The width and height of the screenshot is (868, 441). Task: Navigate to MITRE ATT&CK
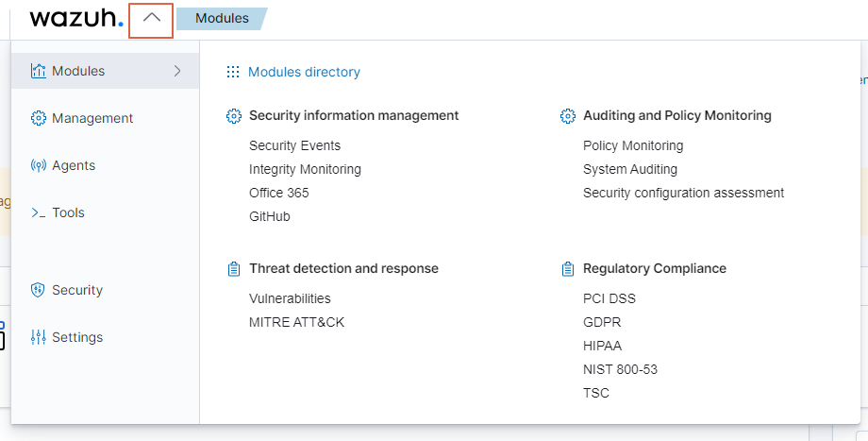[x=296, y=322]
